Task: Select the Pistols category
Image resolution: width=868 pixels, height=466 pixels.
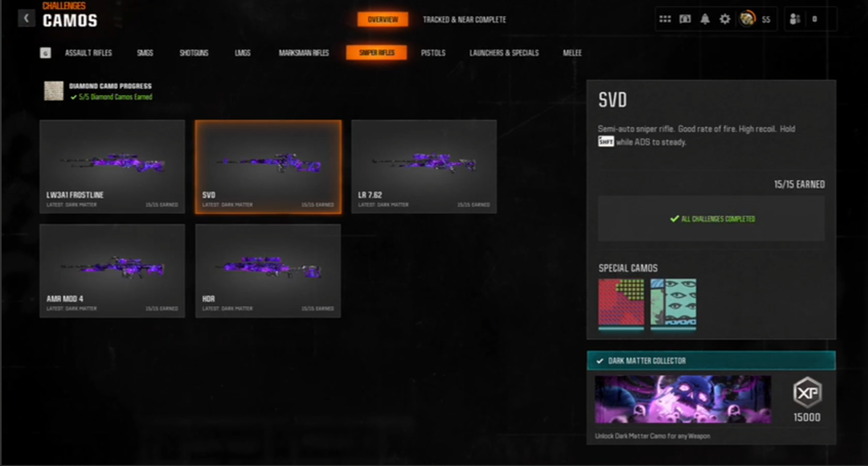Action: pos(433,53)
